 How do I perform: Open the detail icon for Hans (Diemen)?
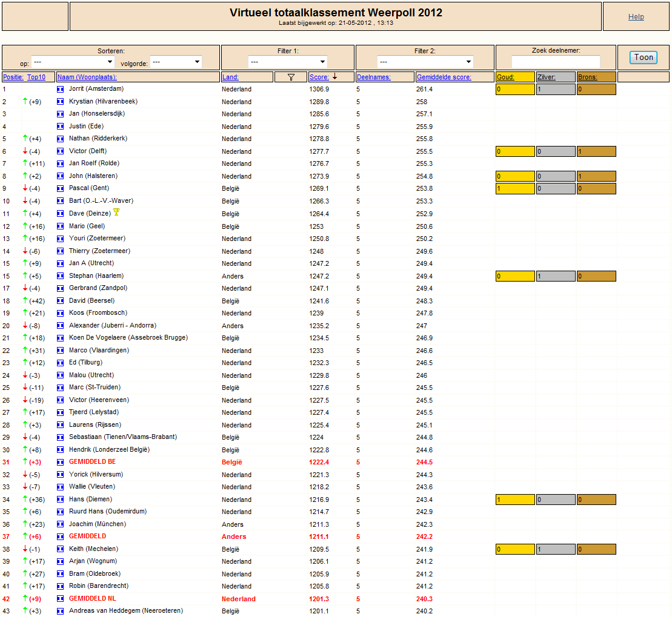[61, 500]
